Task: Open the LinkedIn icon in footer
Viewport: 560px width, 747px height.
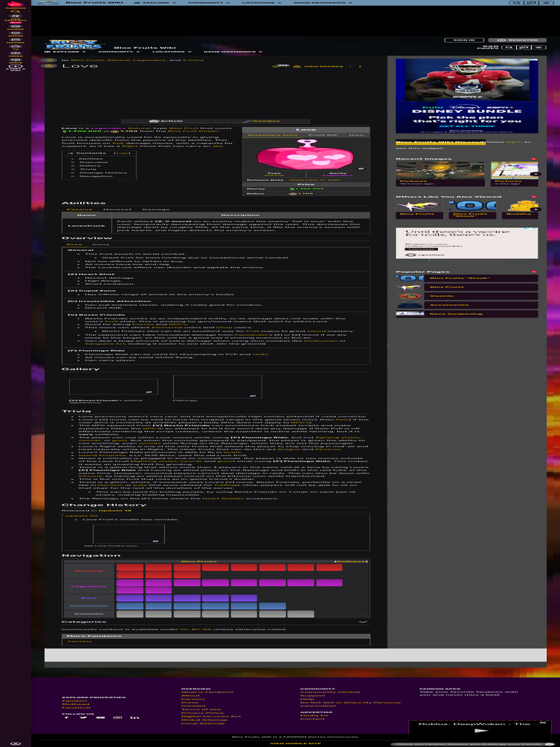Action: [135, 717]
